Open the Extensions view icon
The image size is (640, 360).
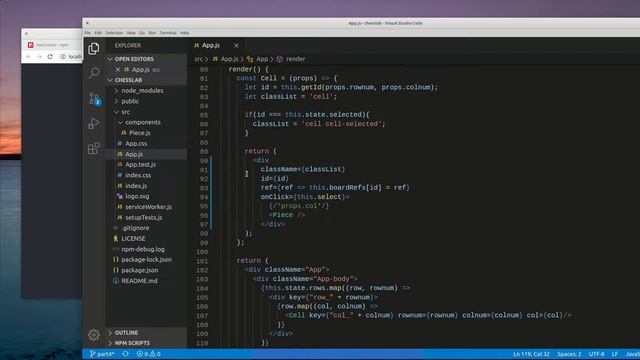coord(94,148)
